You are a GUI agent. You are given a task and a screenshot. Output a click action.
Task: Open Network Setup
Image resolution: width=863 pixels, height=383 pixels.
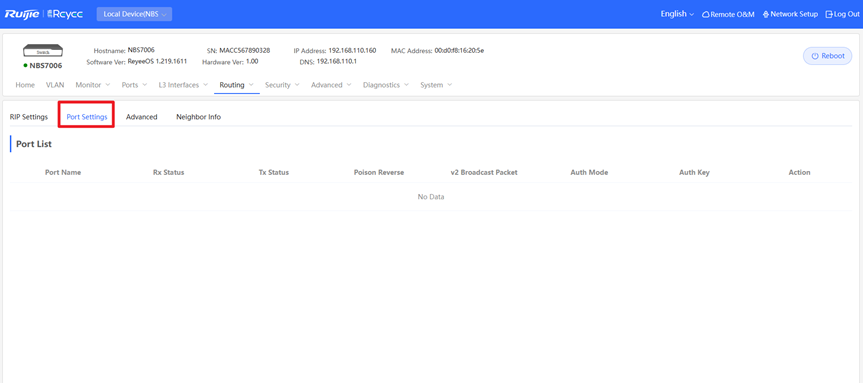tap(790, 14)
